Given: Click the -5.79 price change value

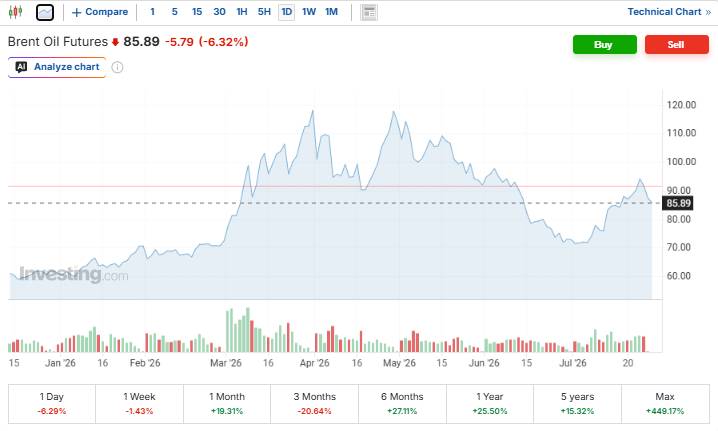Looking at the screenshot, I should click(x=180, y=42).
